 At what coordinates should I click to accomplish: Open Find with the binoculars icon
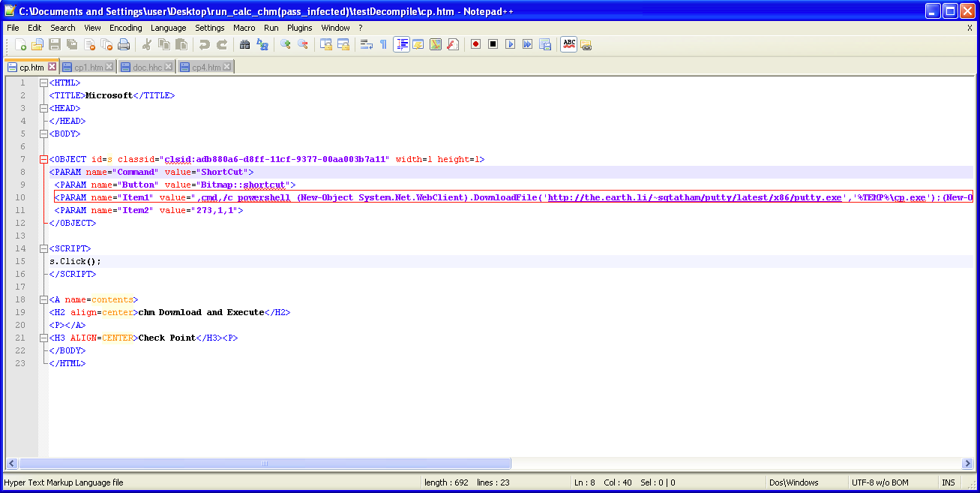click(245, 44)
